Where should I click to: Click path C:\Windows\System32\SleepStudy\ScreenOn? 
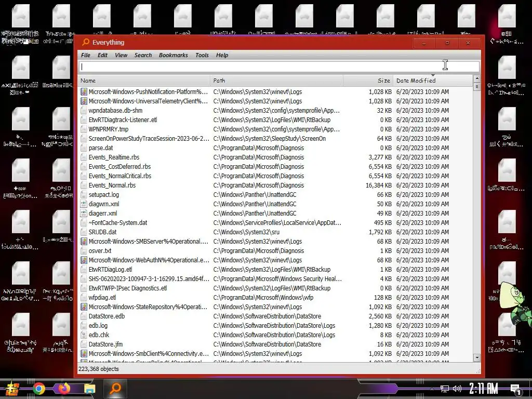270,138
